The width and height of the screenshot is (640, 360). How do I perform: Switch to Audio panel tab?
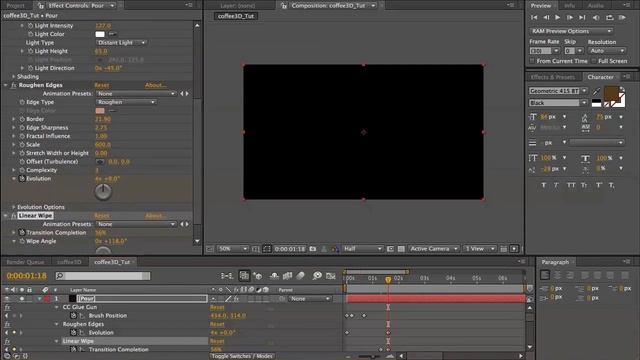[x=596, y=6]
